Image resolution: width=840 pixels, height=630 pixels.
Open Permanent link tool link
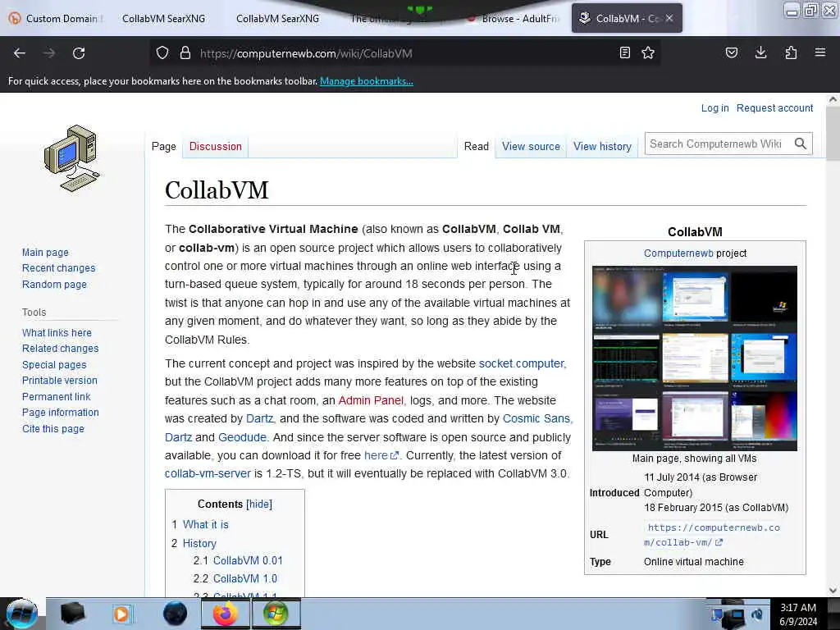(57, 396)
